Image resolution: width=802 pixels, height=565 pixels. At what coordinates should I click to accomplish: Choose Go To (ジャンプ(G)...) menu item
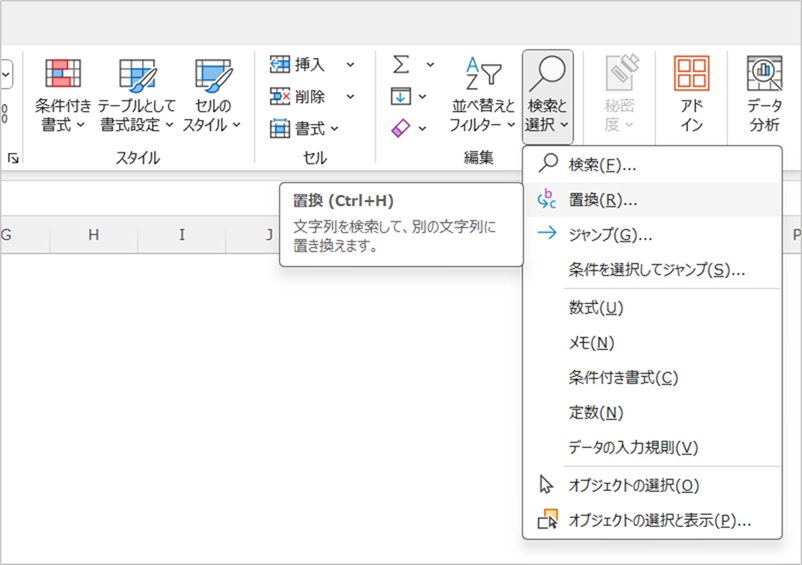[x=652, y=235]
